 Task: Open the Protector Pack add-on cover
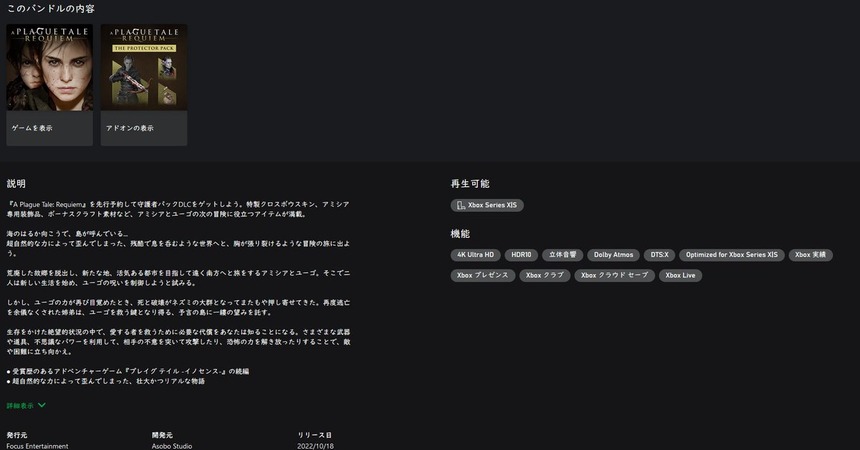144,67
